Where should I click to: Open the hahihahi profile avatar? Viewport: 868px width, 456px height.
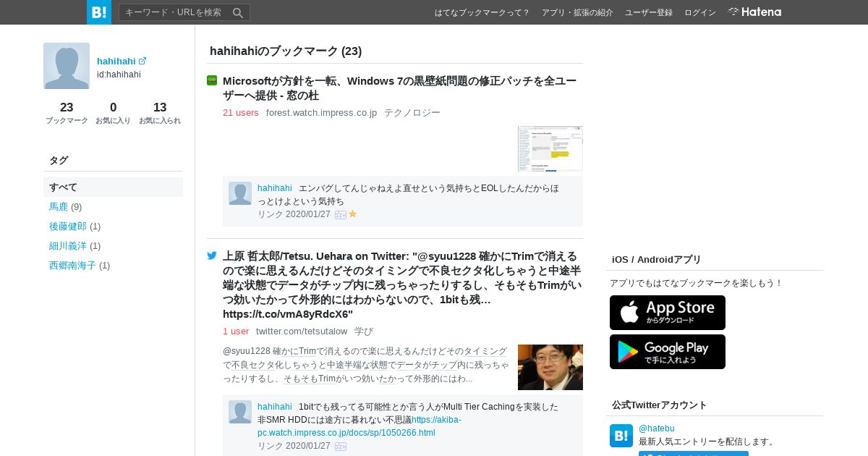tap(67, 66)
